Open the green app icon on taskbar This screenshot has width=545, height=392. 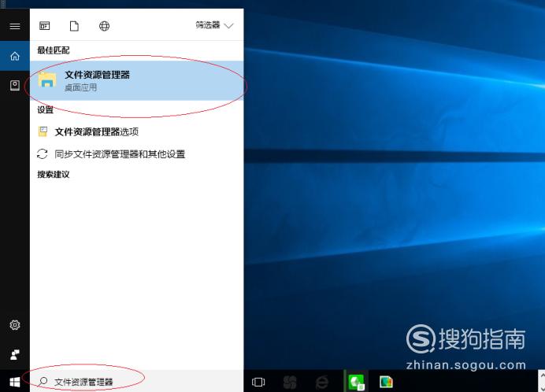(356, 382)
